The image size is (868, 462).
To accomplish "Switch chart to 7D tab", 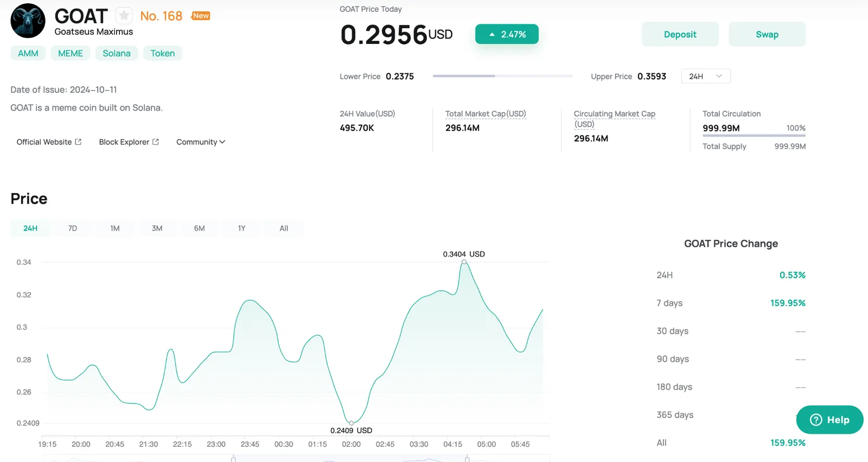I will [x=73, y=228].
